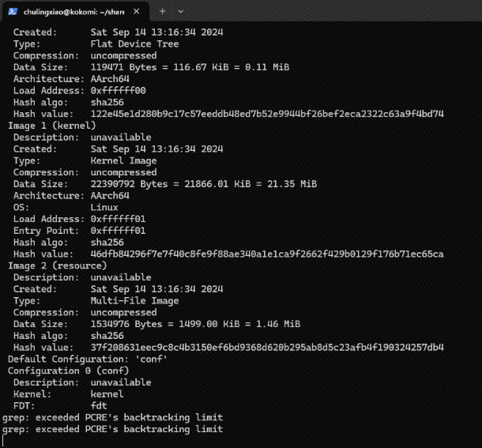Image resolution: width=482 pixels, height=448 pixels.
Task: Click the PowerShell icon on the terminal tab
Action: (x=13, y=12)
